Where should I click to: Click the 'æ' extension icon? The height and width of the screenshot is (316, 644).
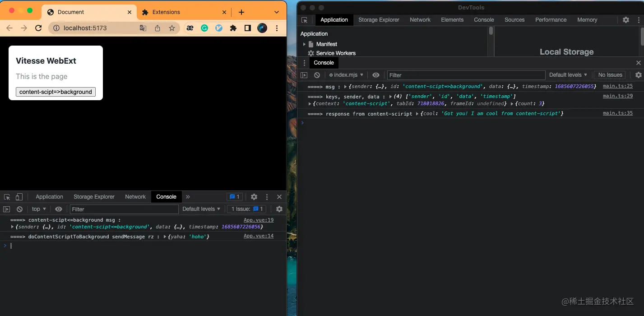[x=190, y=28]
